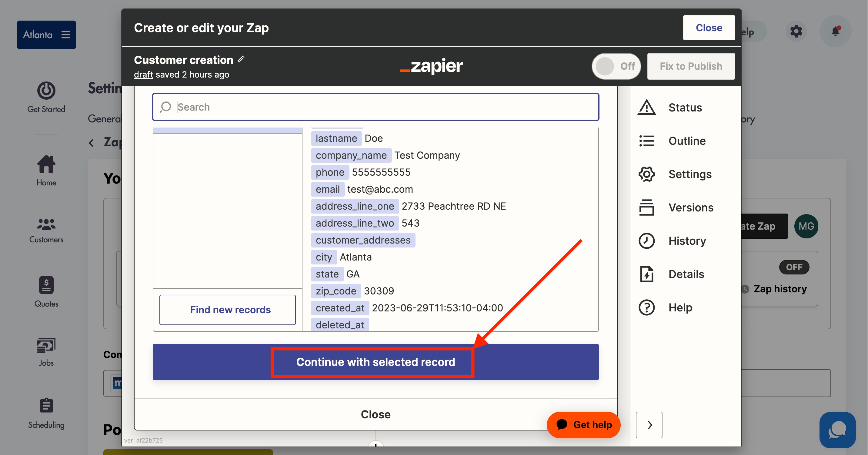Open the Details file icon
This screenshot has height=455, width=868.
(x=646, y=274)
